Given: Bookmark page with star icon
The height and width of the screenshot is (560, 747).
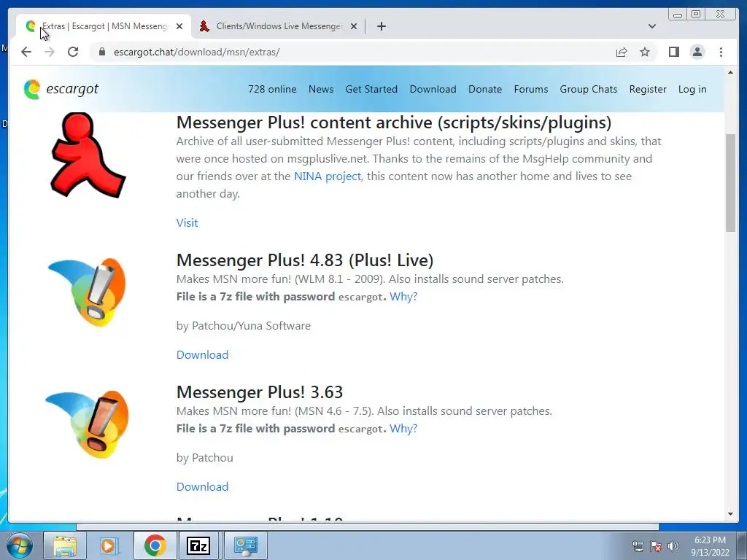Looking at the screenshot, I should [x=645, y=52].
